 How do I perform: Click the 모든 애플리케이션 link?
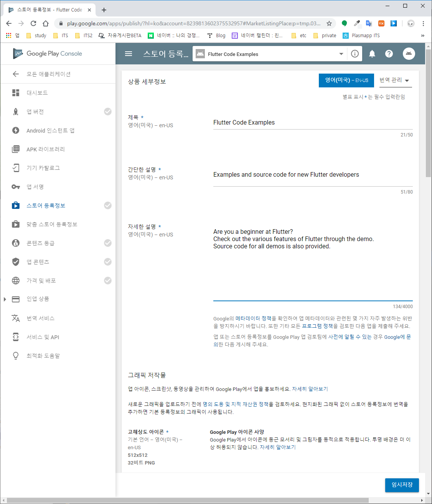click(x=49, y=74)
